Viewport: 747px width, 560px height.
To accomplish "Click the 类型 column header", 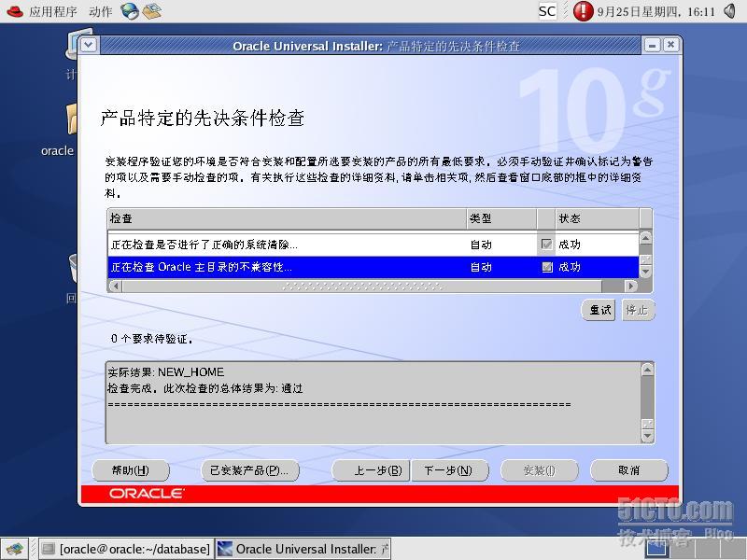I will 501,218.
